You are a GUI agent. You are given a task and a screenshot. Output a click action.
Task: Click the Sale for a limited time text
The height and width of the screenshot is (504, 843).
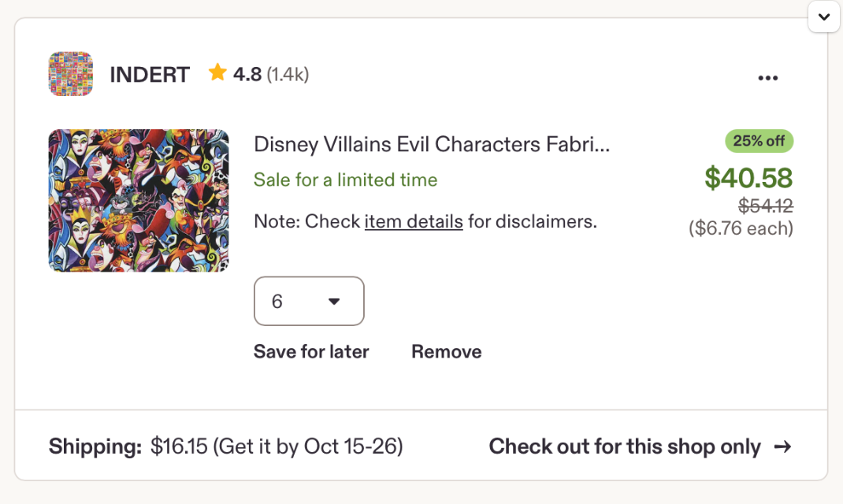(x=346, y=180)
